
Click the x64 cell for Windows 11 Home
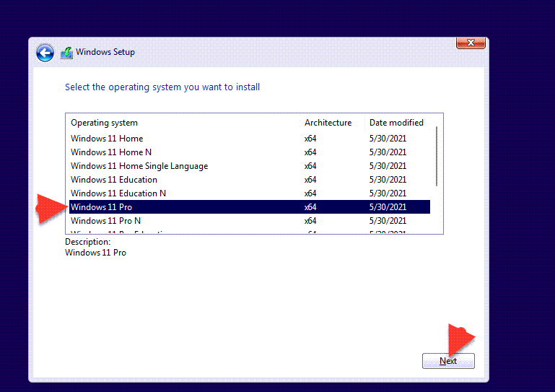pyautogui.click(x=310, y=139)
